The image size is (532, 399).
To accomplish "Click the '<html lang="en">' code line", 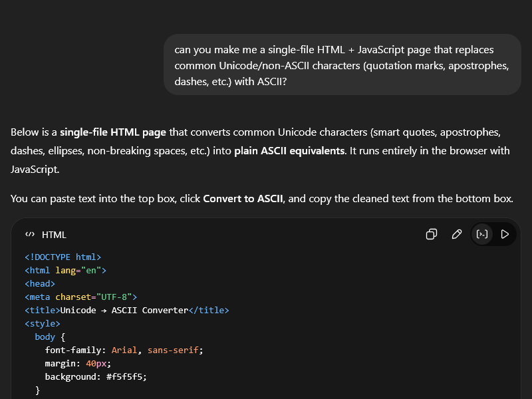I will click(65, 271).
